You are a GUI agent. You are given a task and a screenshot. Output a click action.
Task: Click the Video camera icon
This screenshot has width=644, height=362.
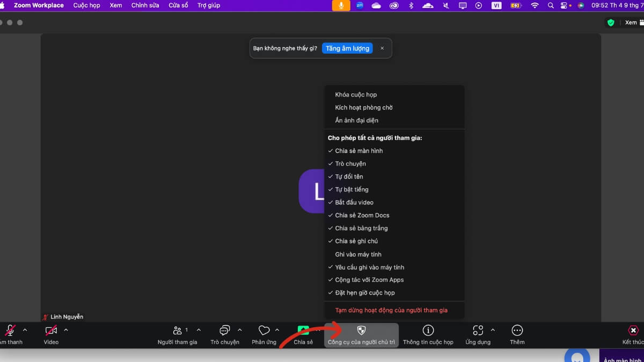click(x=51, y=331)
